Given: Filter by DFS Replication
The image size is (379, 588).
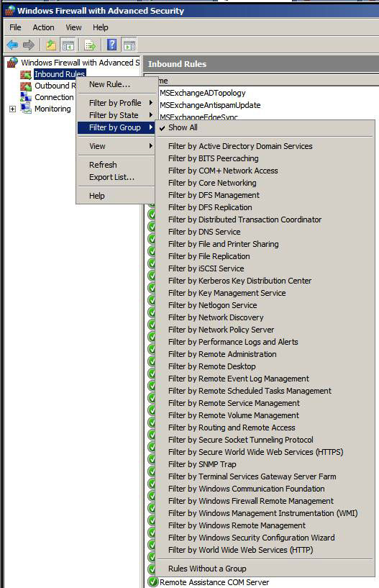Looking at the screenshot, I should 265,207.
